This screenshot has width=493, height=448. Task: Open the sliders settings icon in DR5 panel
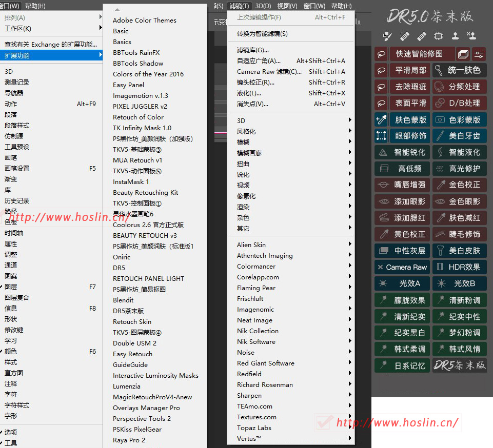tap(479, 54)
